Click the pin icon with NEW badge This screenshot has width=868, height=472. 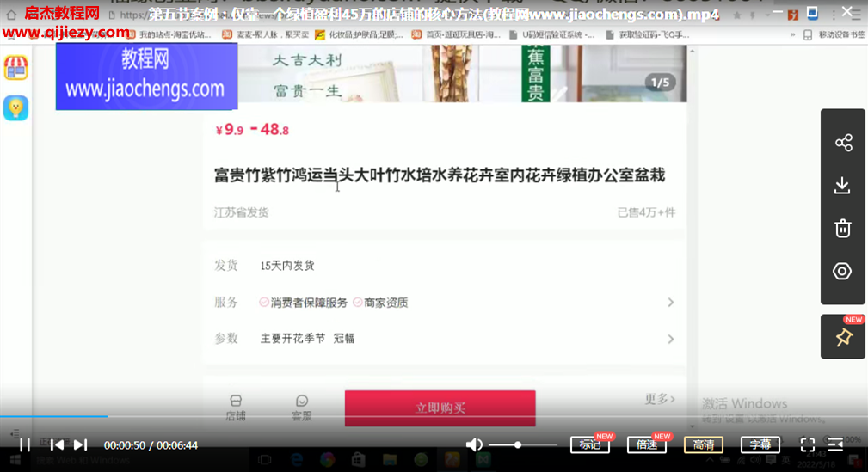coord(843,336)
